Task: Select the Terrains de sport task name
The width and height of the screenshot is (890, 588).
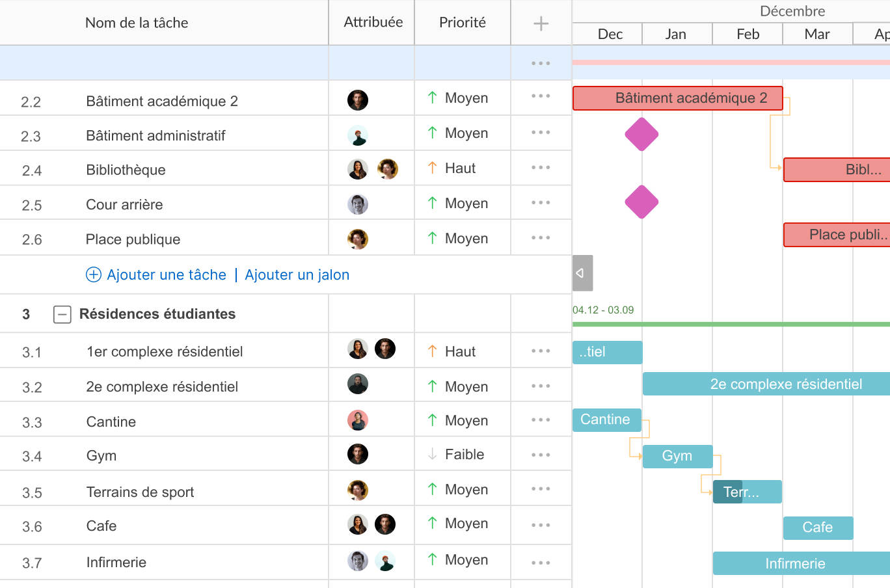Action: click(140, 492)
